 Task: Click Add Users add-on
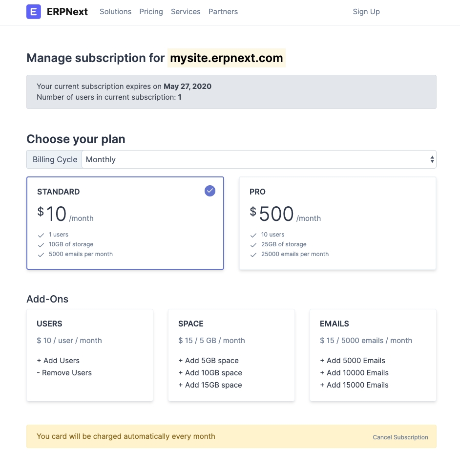pyautogui.click(x=58, y=361)
